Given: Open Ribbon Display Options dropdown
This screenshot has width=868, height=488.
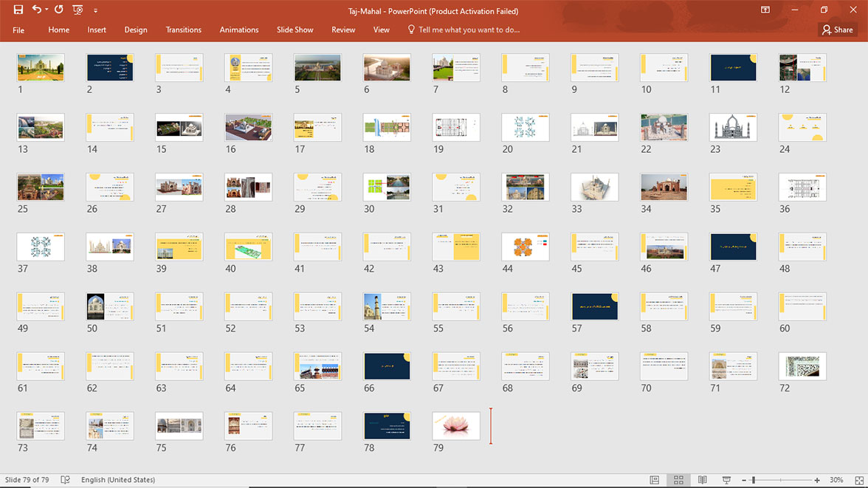Looking at the screenshot, I should [765, 10].
